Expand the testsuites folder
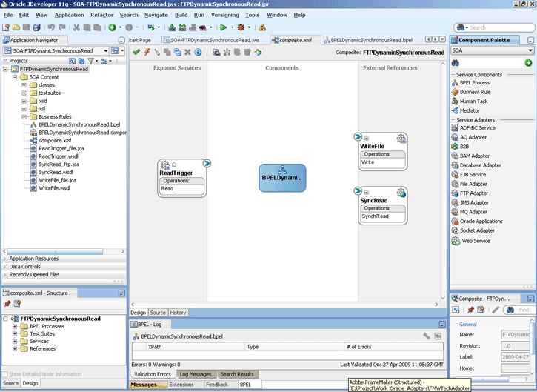Image resolution: width=537 pixels, height=392 pixels. pos(24,93)
